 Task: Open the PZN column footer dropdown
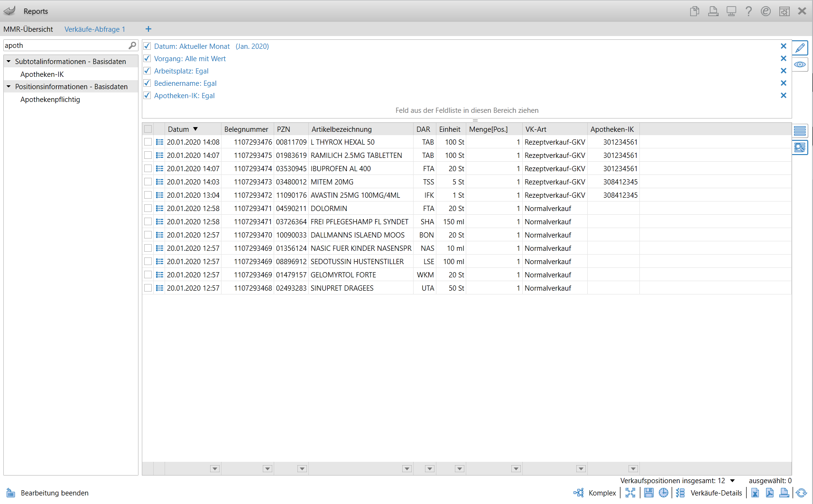point(302,468)
